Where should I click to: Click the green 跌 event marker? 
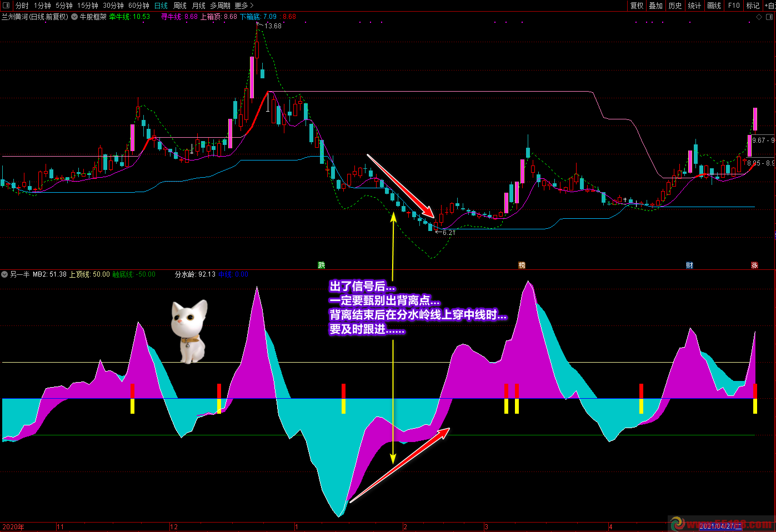pos(321,265)
